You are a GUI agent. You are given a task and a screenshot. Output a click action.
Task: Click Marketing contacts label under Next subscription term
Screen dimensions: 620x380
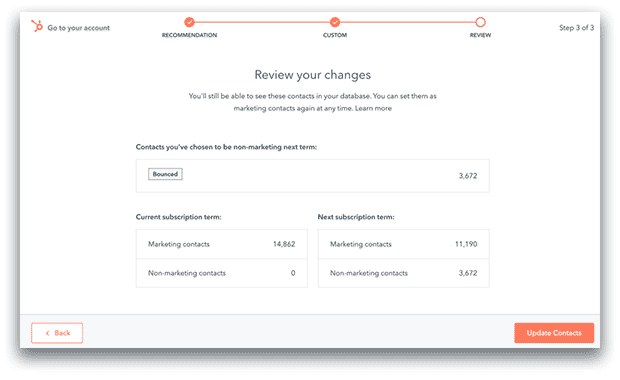coord(361,244)
